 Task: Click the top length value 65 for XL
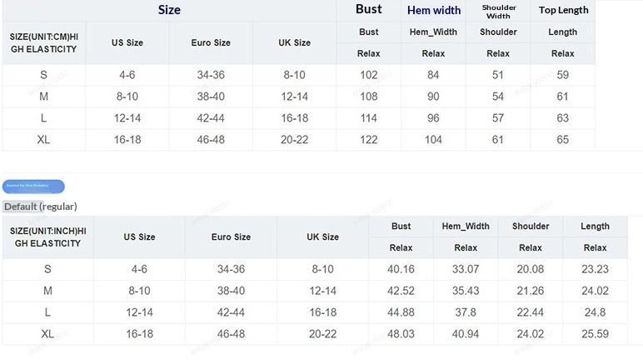(563, 140)
